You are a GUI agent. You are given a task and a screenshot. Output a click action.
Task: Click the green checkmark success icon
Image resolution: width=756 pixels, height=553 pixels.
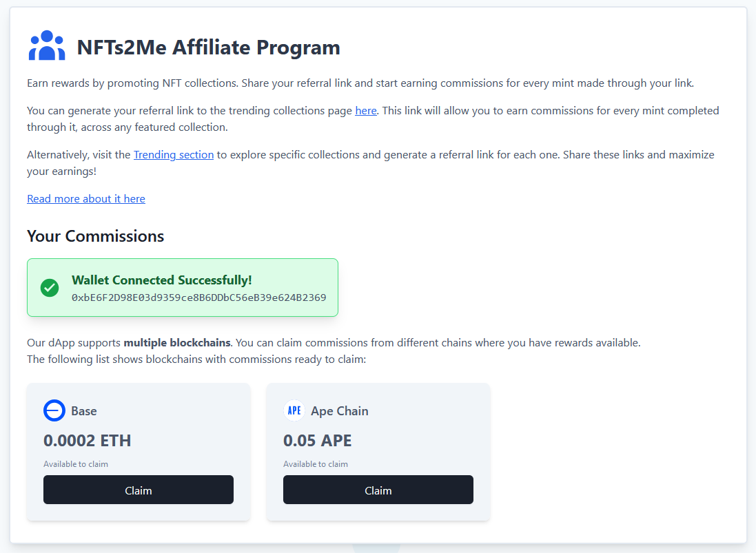[50, 287]
